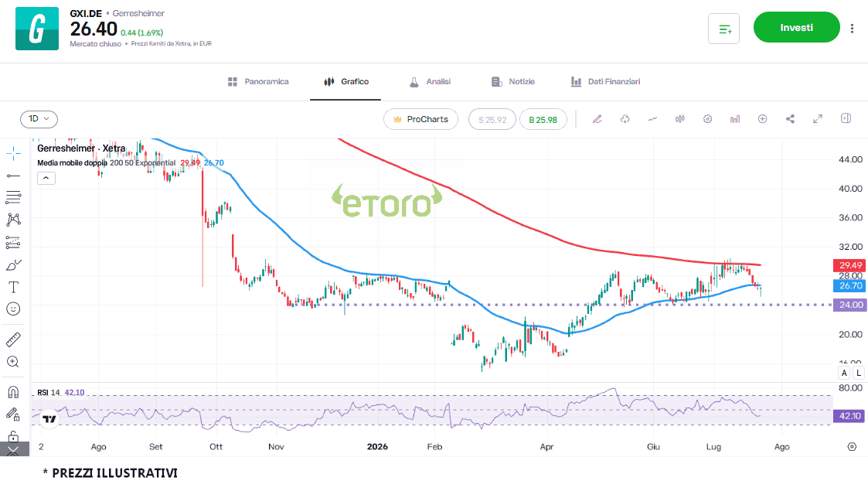868x481 pixels.
Task: Activate the zoom in tool
Action: point(13,362)
